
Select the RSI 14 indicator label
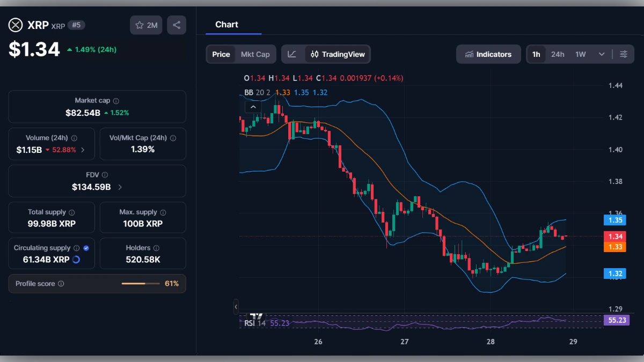pos(255,323)
